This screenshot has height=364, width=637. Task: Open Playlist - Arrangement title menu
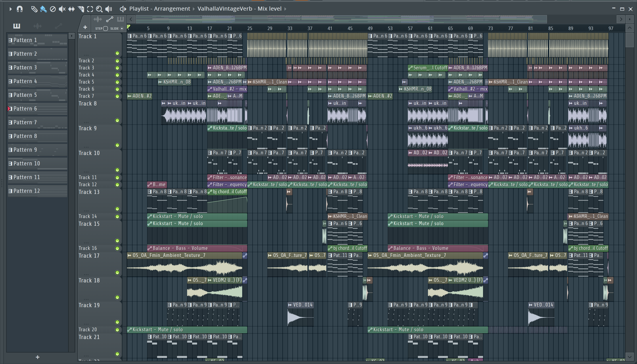pyautogui.click(x=159, y=9)
